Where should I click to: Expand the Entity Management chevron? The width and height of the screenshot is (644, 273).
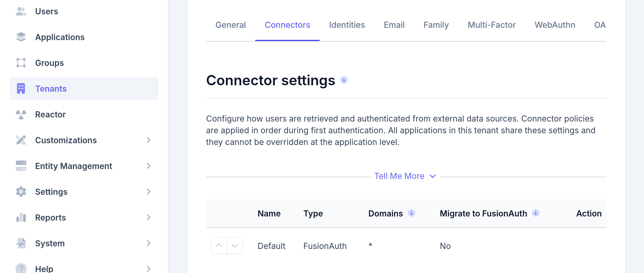pos(149,166)
